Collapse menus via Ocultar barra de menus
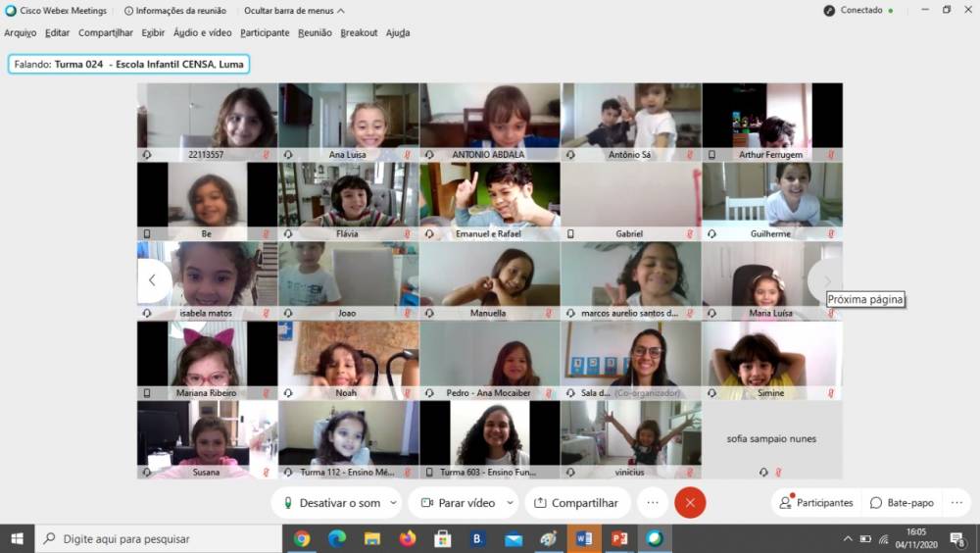Image resolution: width=980 pixels, height=553 pixels. click(294, 11)
